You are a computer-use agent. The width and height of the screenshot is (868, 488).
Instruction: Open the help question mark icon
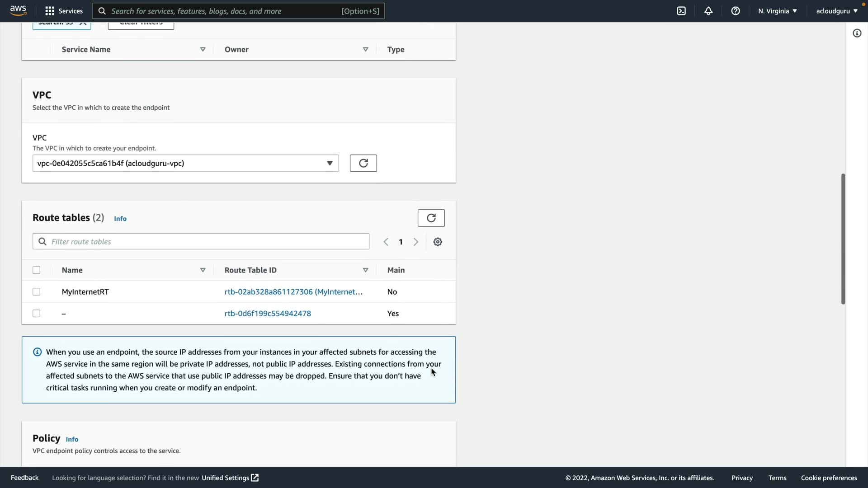coord(736,11)
